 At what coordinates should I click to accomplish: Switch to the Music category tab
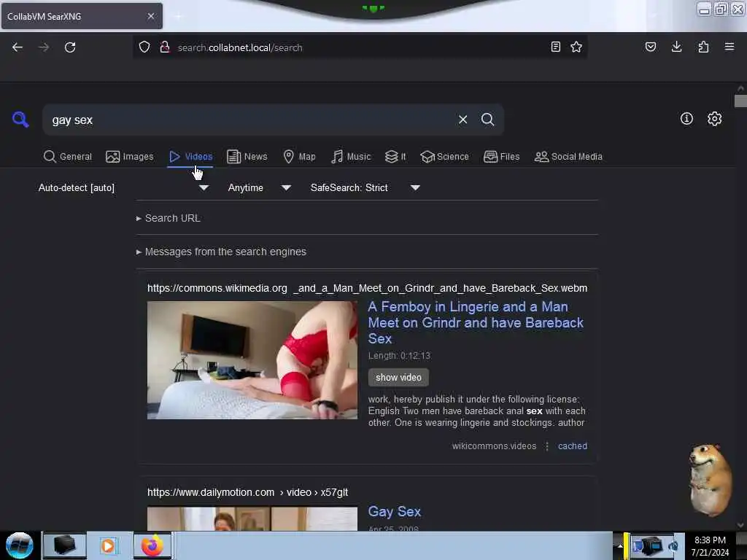click(x=351, y=157)
